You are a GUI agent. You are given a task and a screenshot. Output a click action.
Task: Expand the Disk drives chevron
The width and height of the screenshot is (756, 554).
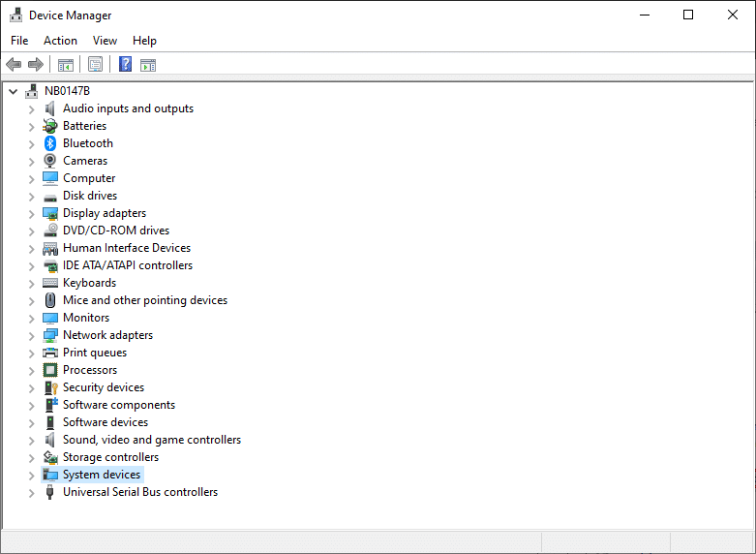pyautogui.click(x=31, y=196)
